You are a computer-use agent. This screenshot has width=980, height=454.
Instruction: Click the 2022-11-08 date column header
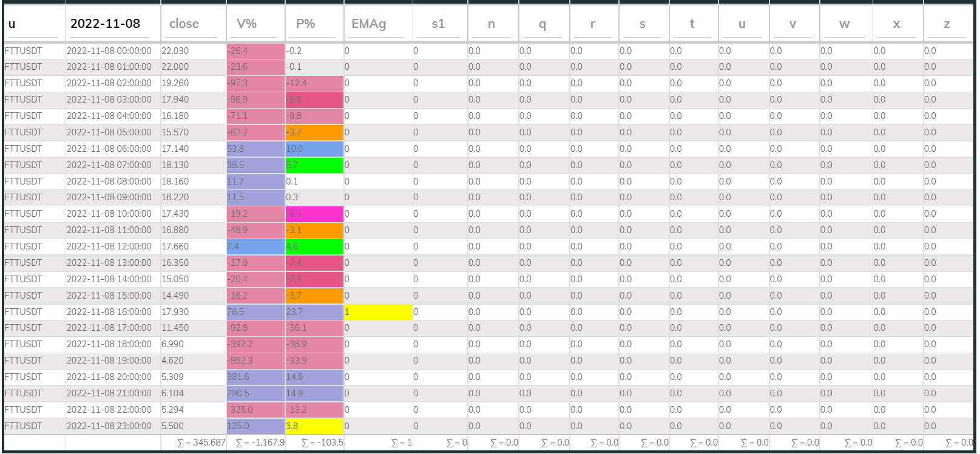pyautogui.click(x=106, y=24)
